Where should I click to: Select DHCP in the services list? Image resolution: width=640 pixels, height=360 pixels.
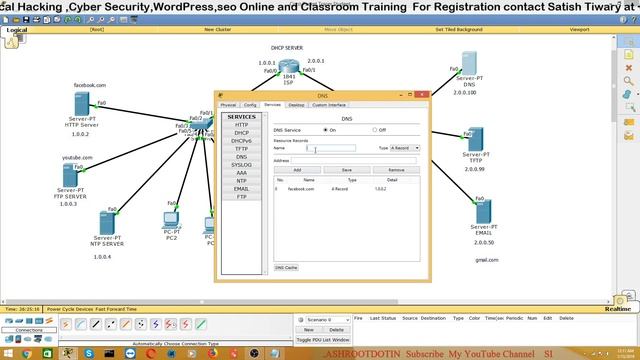click(242, 133)
